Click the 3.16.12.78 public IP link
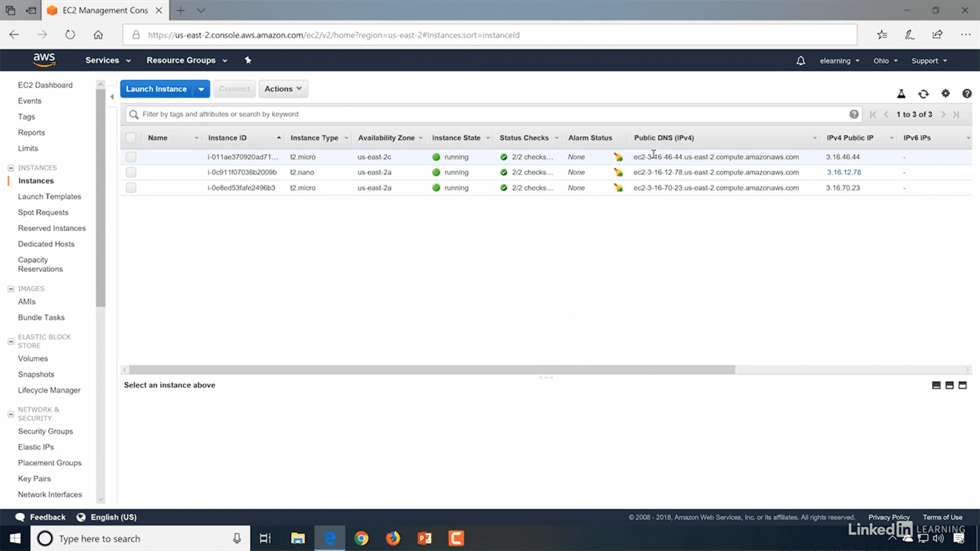980x551 pixels. point(844,173)
